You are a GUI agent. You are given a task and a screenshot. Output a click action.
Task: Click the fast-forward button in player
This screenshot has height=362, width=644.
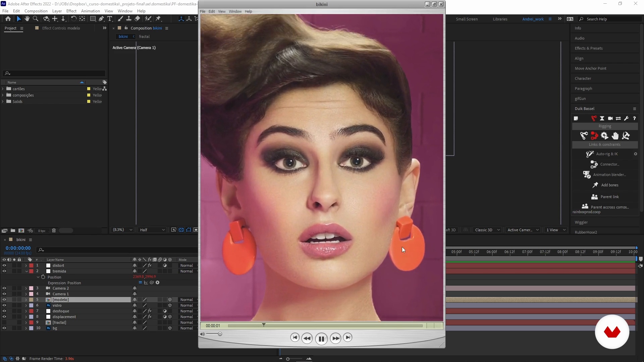click(335, 339)
